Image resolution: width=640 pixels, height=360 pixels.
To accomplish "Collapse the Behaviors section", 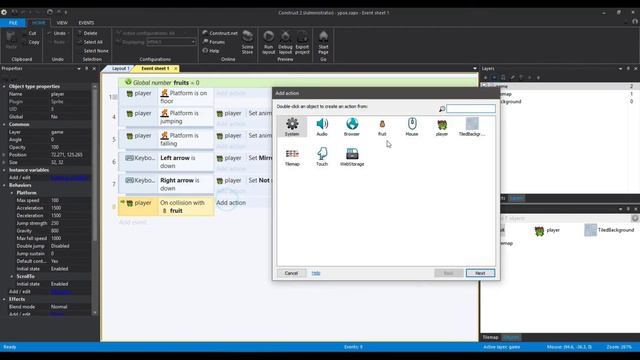I will tap(4, 185).
